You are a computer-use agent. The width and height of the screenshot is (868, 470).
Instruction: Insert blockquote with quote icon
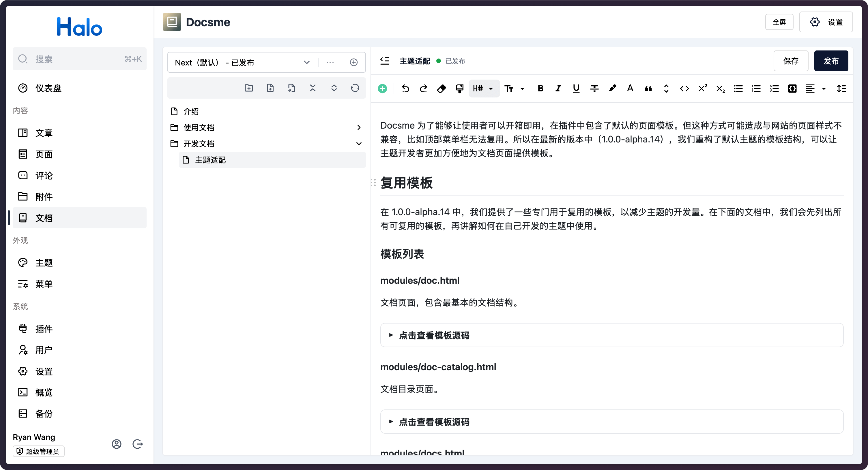[x=648, y=89]
